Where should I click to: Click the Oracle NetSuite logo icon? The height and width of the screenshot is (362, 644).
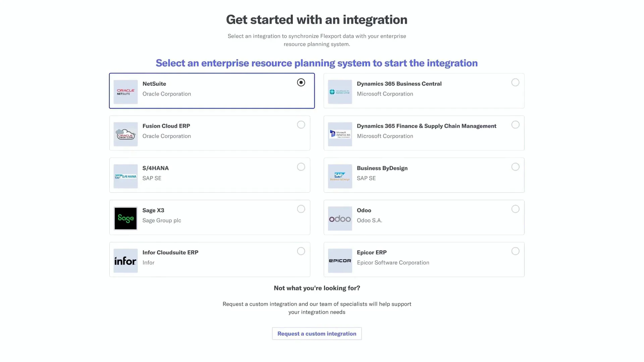(125, 92)
